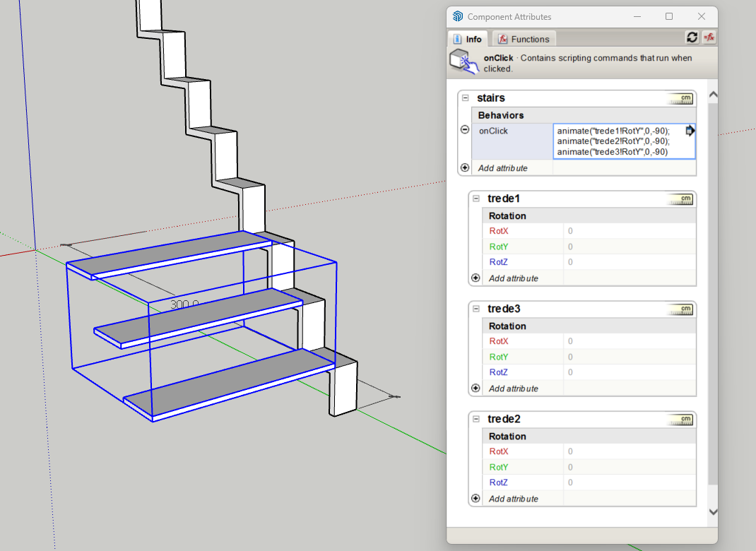Toggle units ruler icon for stairs
Viewport: 756px width, 551px height.
pyautogui.click(x=680, y=99)
